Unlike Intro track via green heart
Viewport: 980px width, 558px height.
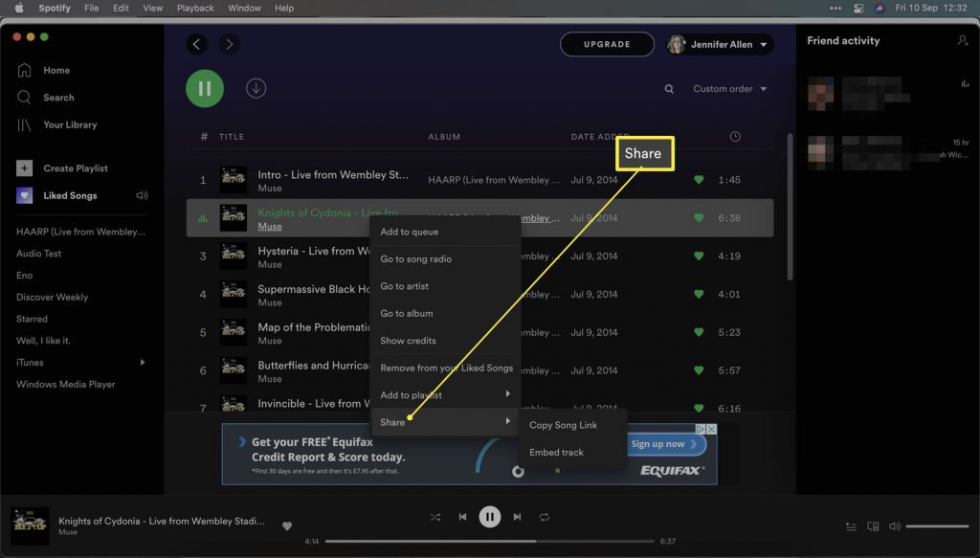click(699, 179)
